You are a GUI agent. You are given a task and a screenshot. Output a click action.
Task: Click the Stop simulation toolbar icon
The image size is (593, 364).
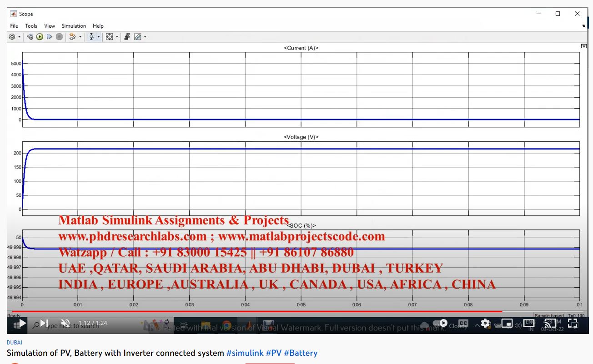coord(59,37)
